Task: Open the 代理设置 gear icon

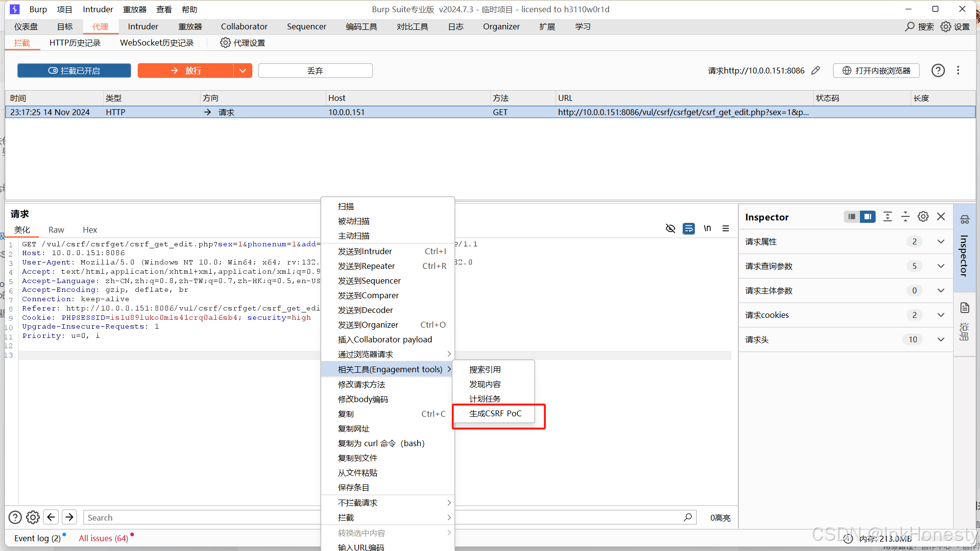Action: [x=225, y=43]
